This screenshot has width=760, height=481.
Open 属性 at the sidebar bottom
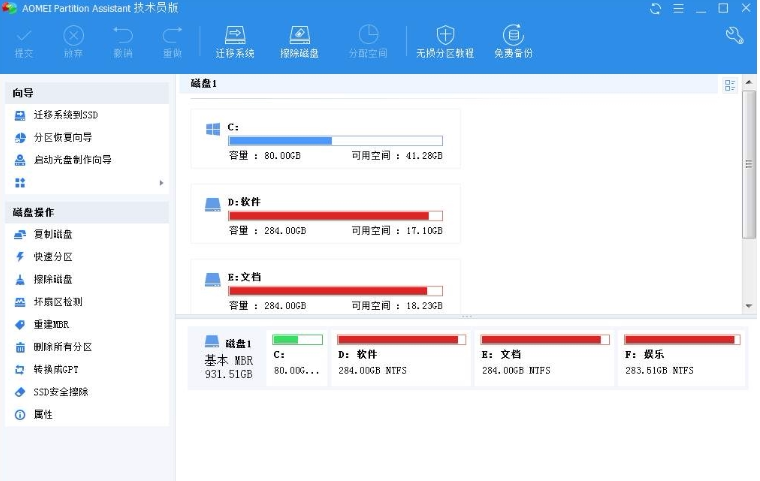pyautogui.click(x=42, y=414)
